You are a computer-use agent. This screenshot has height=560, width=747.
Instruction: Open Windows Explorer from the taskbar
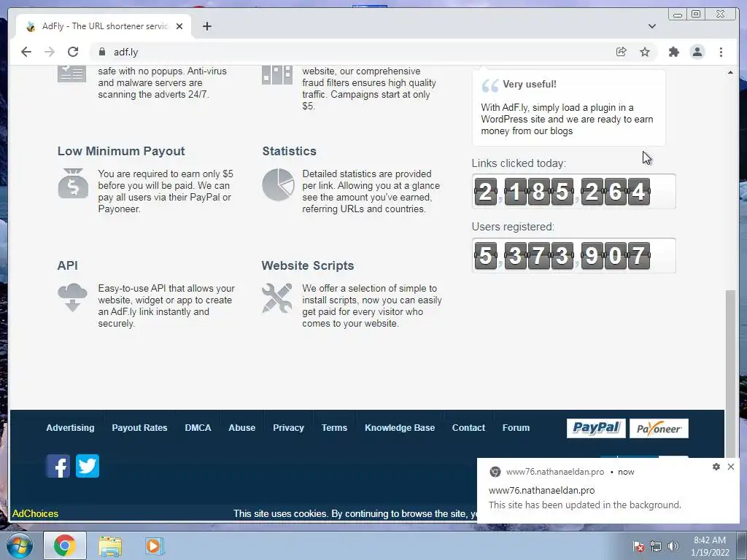(x=110, y=546)
